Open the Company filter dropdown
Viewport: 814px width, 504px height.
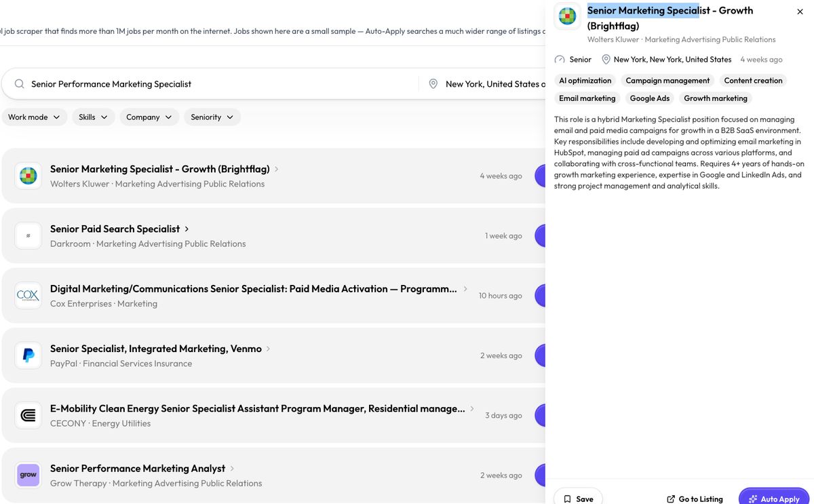coord(149,117)
